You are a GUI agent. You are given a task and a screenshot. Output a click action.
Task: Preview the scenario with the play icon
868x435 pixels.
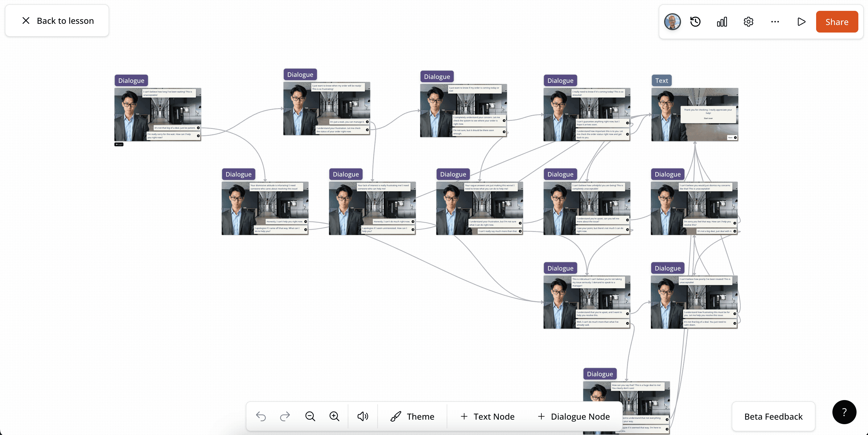(x=802, y=22)
